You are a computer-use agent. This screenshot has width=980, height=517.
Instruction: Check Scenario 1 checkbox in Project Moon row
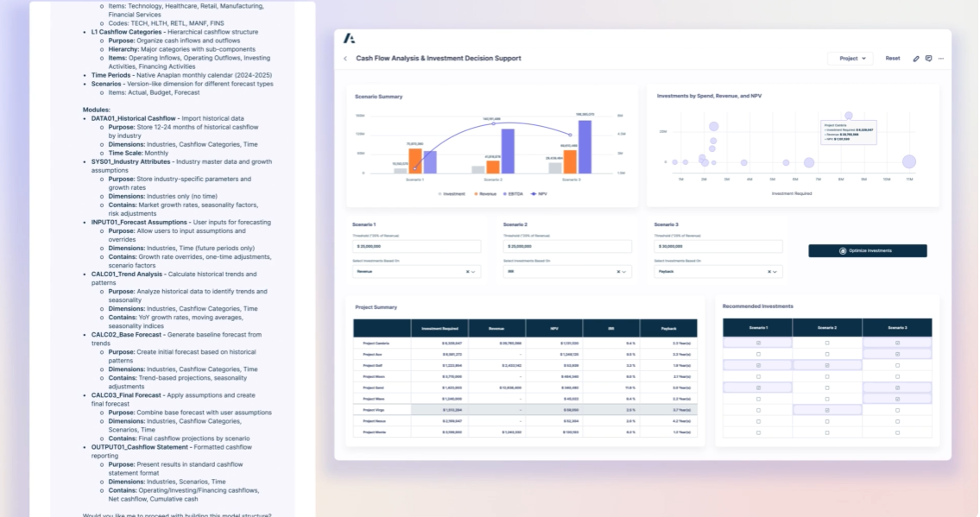[x=758, y=376]
